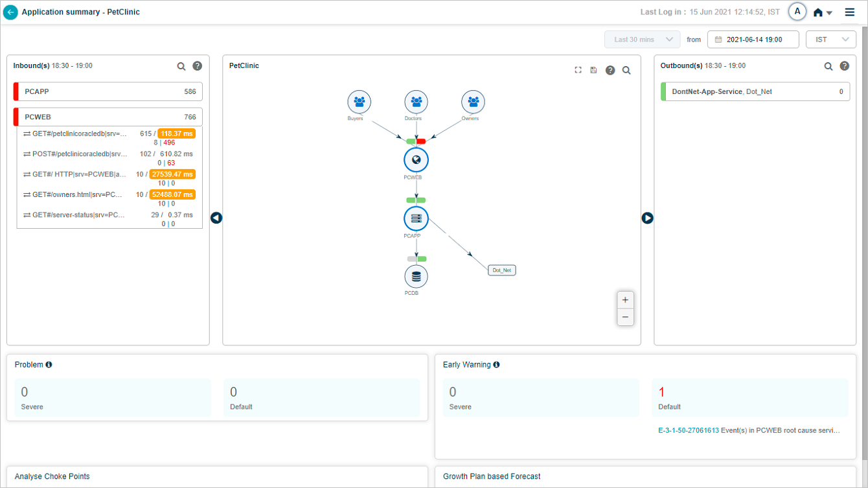
Task: Open the home icon dropdown
Action: (x=823, y=12)
